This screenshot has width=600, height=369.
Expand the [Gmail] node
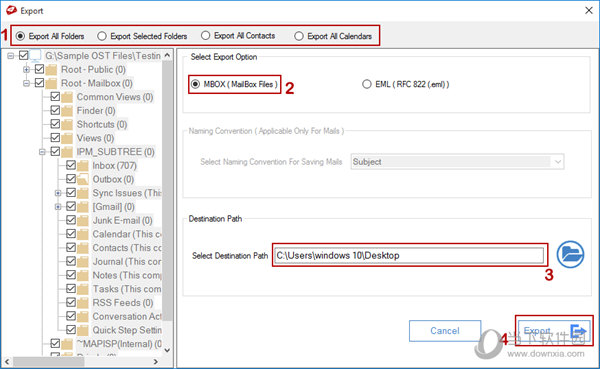pyautogui.click(x=58, y=207)
